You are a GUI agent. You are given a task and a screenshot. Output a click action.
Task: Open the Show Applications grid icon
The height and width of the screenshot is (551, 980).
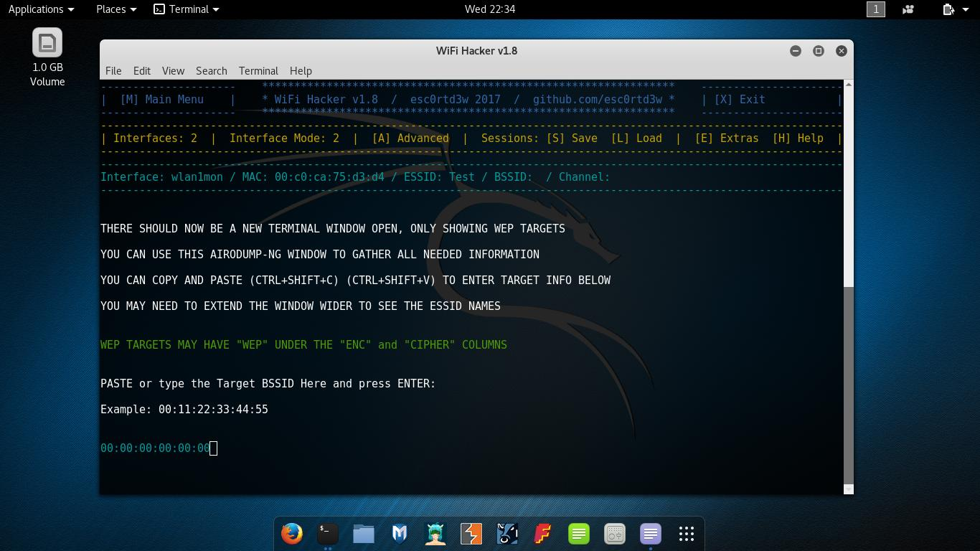(686, 534)
